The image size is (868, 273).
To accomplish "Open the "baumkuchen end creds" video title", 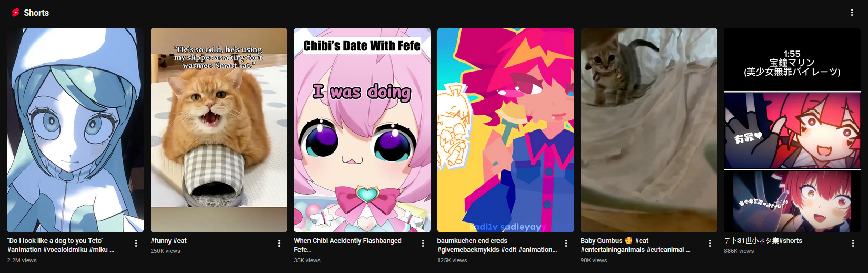I will pos(497,245).
